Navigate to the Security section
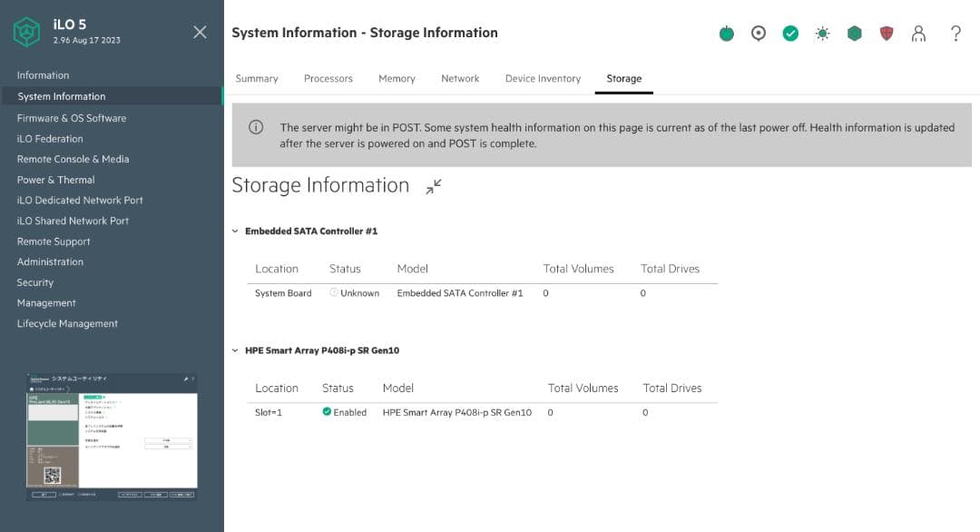The image size is (980, 532). 34,282
